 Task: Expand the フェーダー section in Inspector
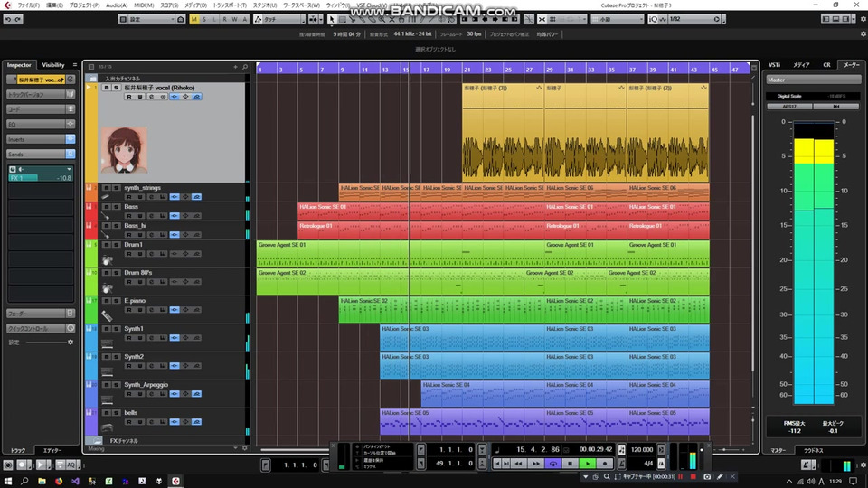coord(41,314)
